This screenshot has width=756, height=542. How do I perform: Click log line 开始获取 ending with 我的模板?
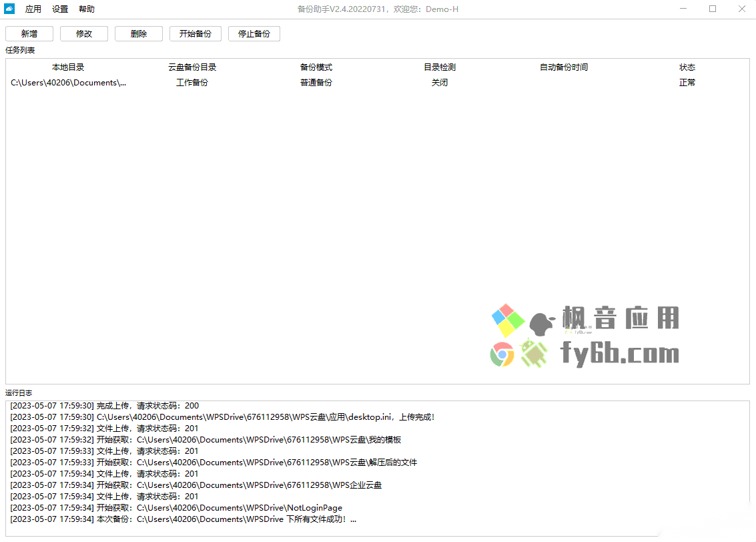tap(206, 440)
